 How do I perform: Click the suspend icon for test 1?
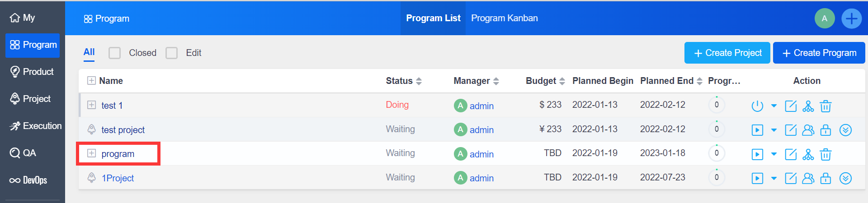pos(757,106)
